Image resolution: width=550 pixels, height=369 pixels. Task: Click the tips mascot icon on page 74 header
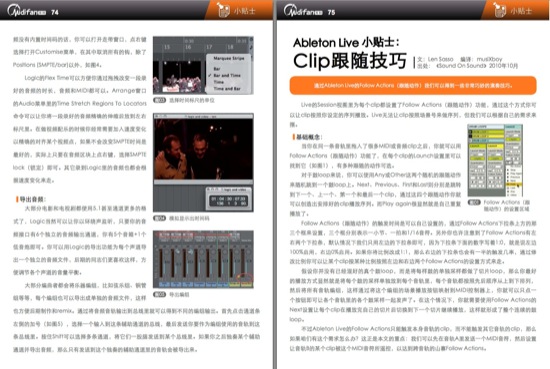coord(222,9)
